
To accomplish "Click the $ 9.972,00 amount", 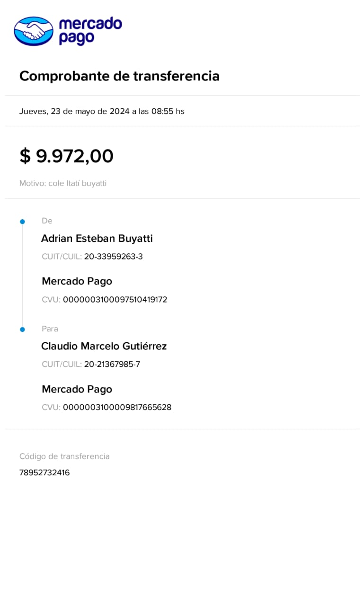I will coord(66,156).
